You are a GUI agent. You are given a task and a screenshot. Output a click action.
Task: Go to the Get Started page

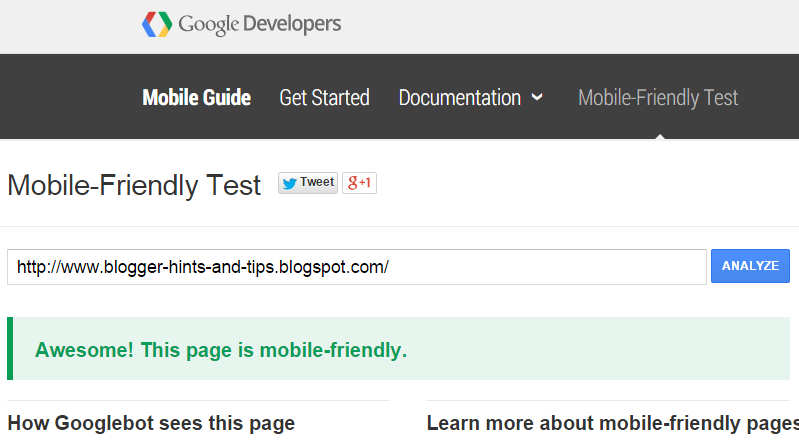(324, 97)
